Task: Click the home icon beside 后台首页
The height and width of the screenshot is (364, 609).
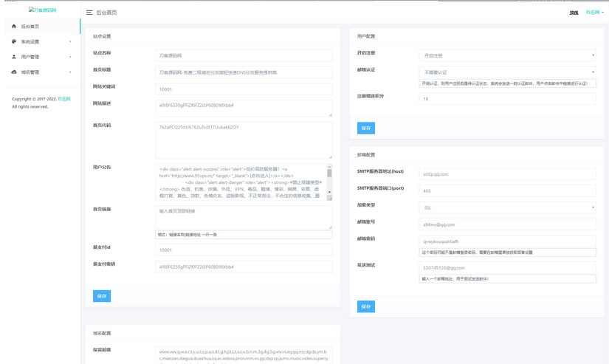Action: pyautogui.click(x=14, y=27)
